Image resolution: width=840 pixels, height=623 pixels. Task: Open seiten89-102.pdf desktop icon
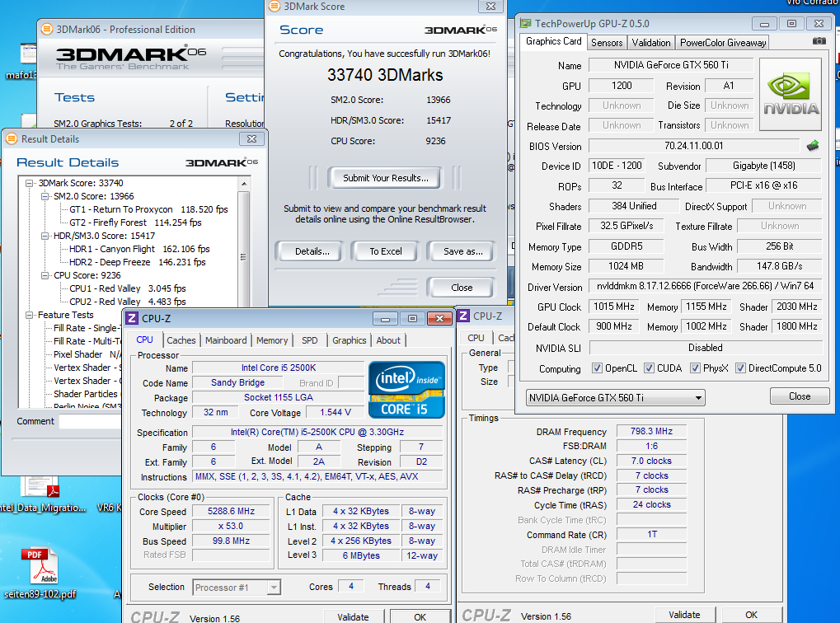(x=40, y=573)
